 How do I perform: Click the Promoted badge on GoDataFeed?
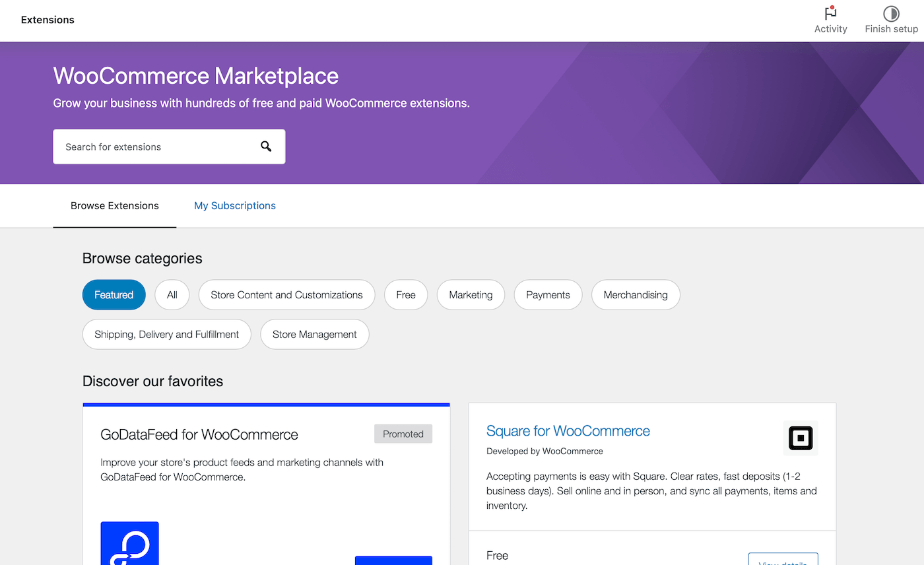tap(403, 434)
